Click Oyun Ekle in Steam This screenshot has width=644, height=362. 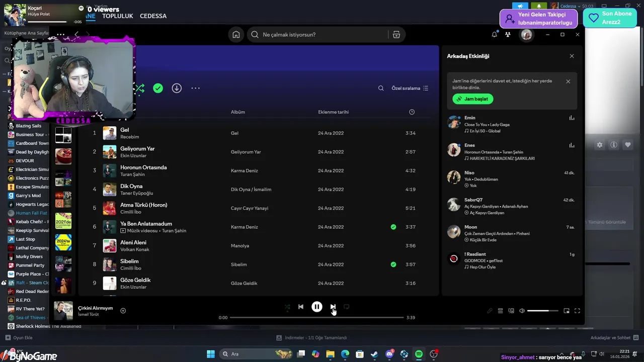point(19,338)
